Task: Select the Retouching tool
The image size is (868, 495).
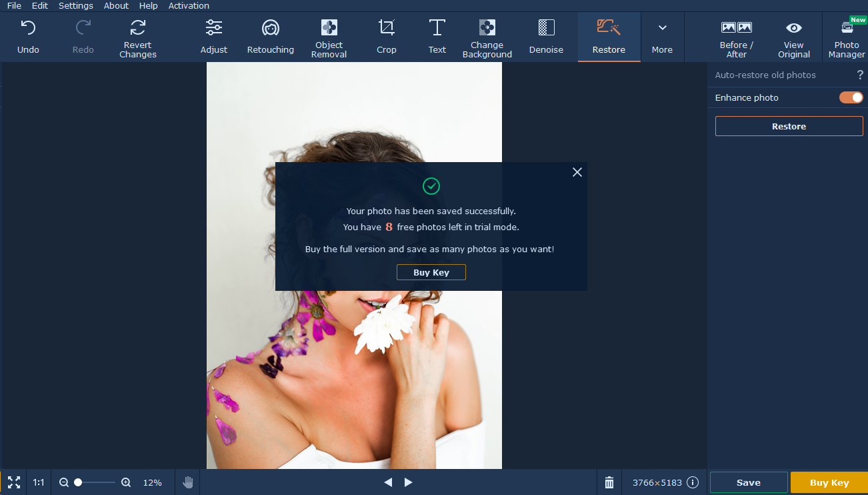Action: (271, 37)
